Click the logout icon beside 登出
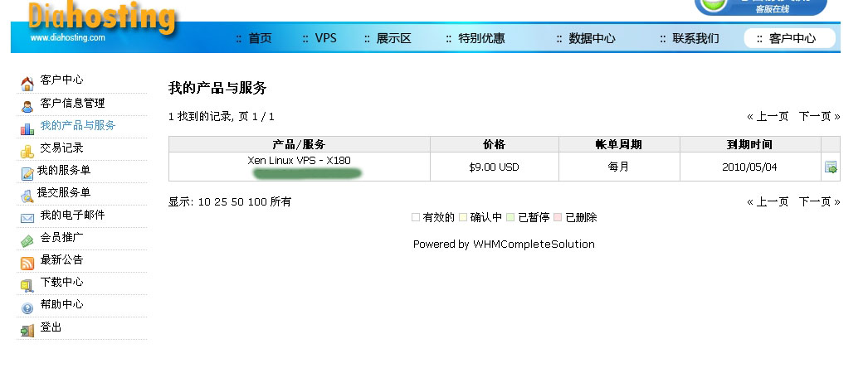 tap(27, 330)
